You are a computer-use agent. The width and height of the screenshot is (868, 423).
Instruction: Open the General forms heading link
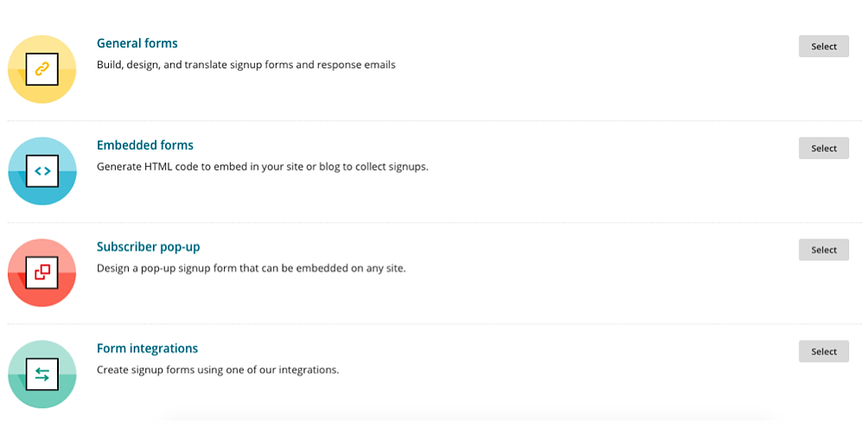point(137,43)
